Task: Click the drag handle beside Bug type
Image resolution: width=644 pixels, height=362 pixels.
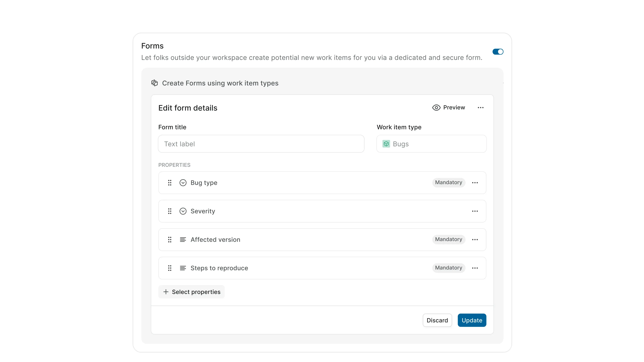Action: tap(170, 183)
